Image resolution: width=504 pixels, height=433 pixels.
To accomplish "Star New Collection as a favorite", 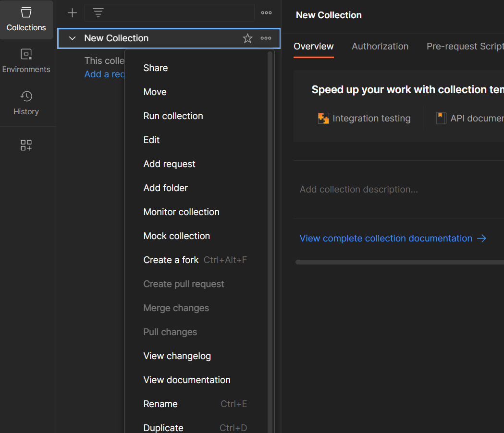I will pos(247,38).
